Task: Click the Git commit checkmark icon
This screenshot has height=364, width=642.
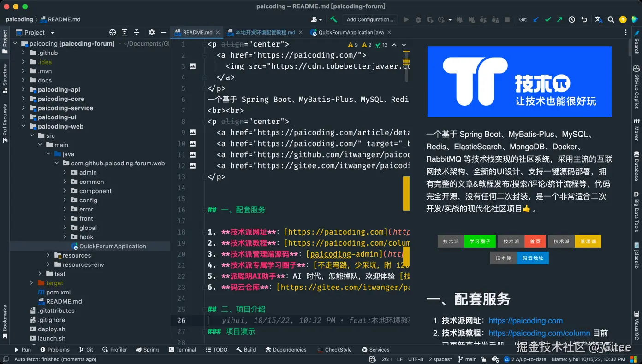Action: coord(548,19)
